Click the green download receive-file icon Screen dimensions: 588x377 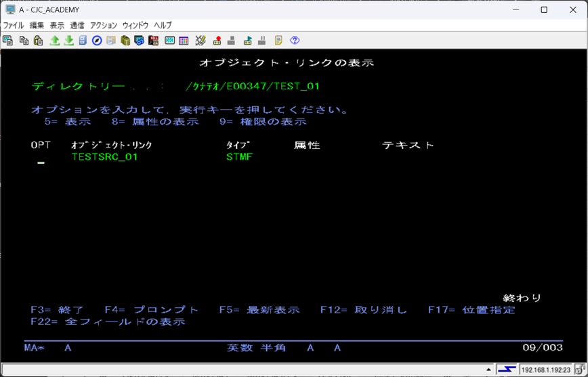(x=68, y=41)
